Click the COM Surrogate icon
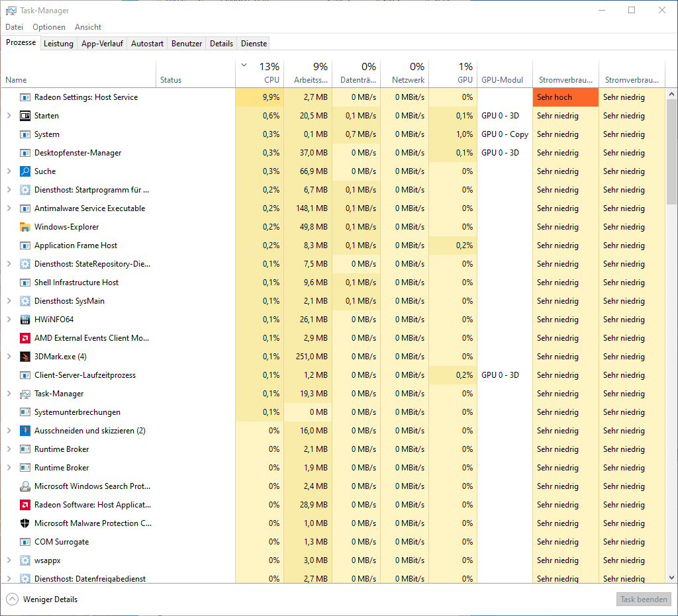678x616 pixels. coord(25,542)
